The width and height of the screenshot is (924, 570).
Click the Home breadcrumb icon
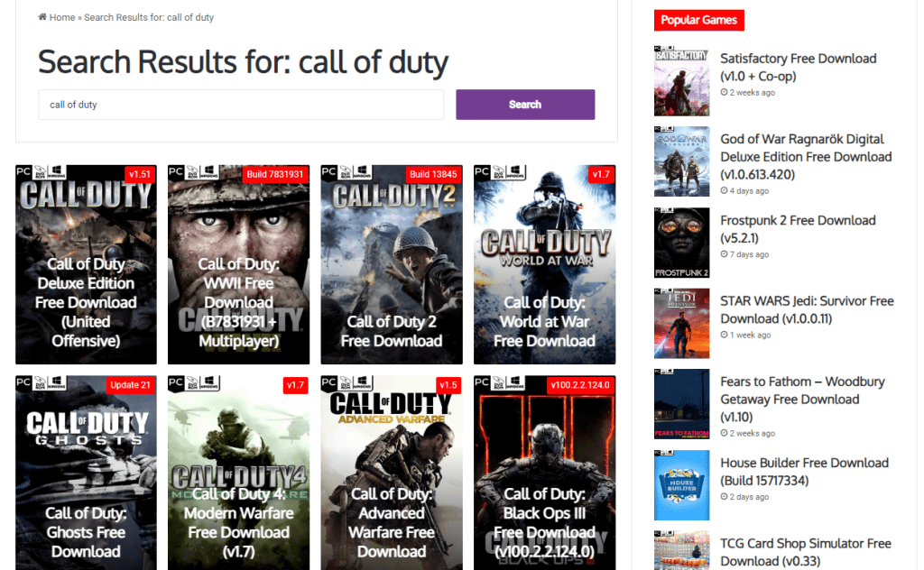point(42,17)
